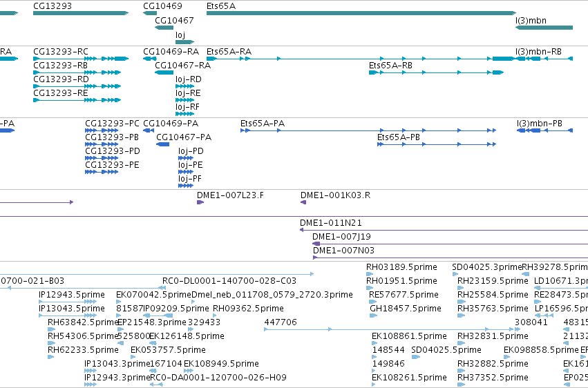Click EST RH32882.5prime
This screenshot has height=388, width=588.
493,364
